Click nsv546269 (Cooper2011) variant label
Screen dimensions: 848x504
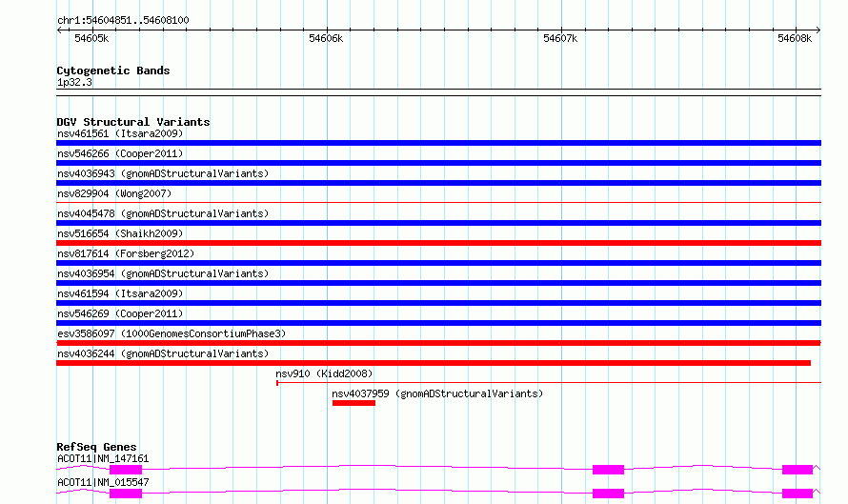(x=120, y=313)
